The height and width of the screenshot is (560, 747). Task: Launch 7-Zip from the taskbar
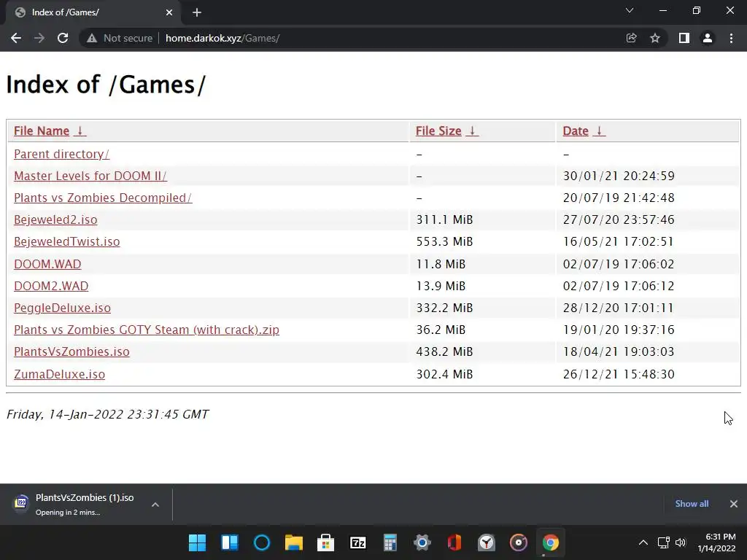tap(357, 542)
